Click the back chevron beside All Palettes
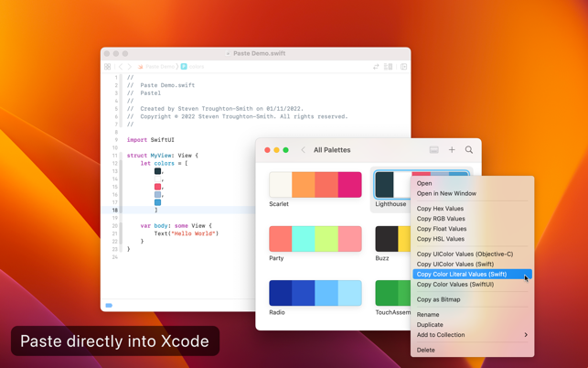The image size is (588, 368). pos(303,150)
